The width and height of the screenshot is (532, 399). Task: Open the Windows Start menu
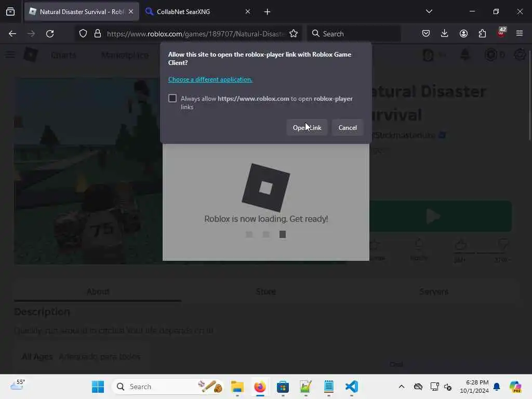pyautogui.click(x=98, y=387)
